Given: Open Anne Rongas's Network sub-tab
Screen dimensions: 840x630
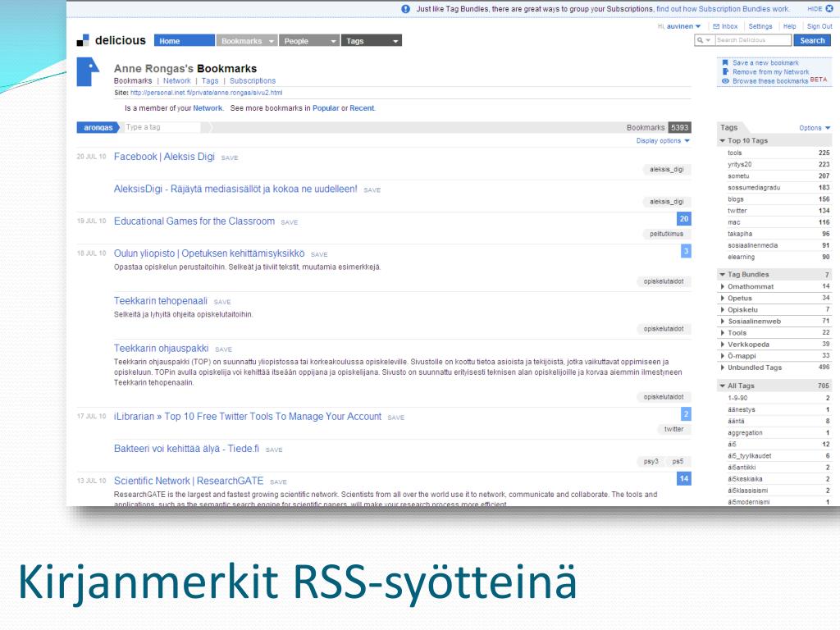Looking at the screenshot, I should pyautogui.click(x=177, y=81).
